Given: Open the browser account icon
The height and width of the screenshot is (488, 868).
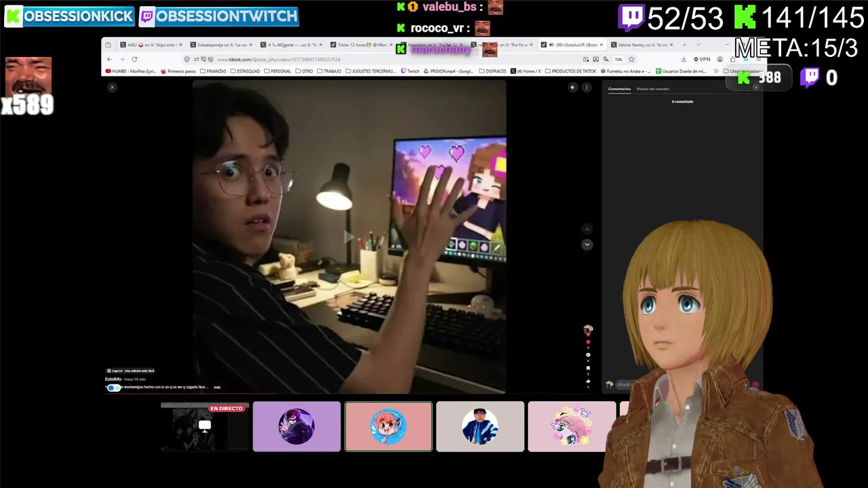Looking at the screenshot, I should (x=720, y=59).
